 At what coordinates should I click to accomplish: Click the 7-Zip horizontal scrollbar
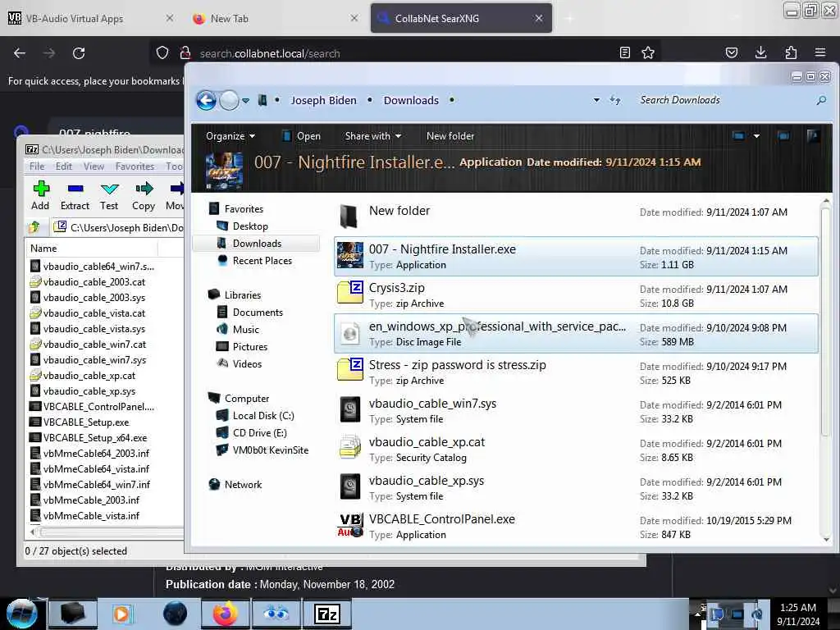tap(110, 532)
